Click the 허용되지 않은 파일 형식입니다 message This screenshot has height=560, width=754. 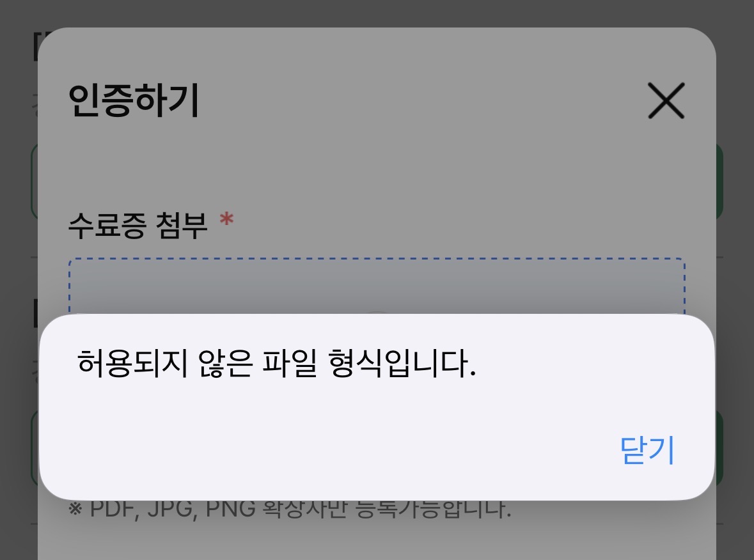276,363
